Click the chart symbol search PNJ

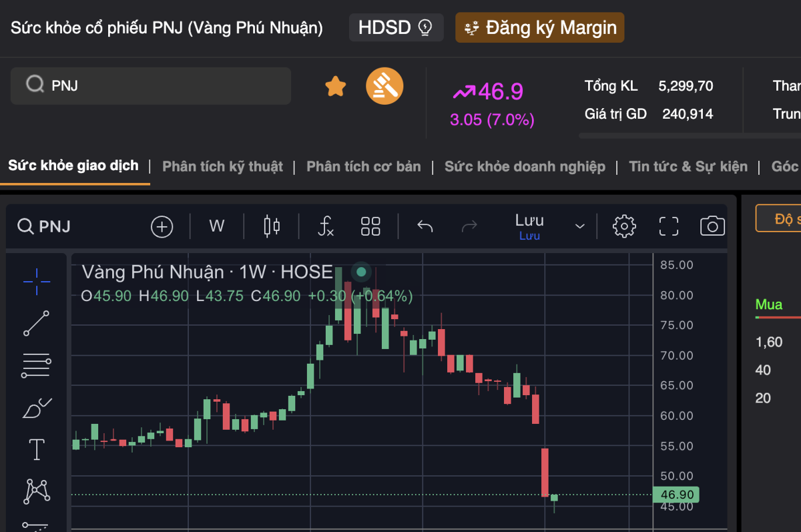(x=44, y=226)
